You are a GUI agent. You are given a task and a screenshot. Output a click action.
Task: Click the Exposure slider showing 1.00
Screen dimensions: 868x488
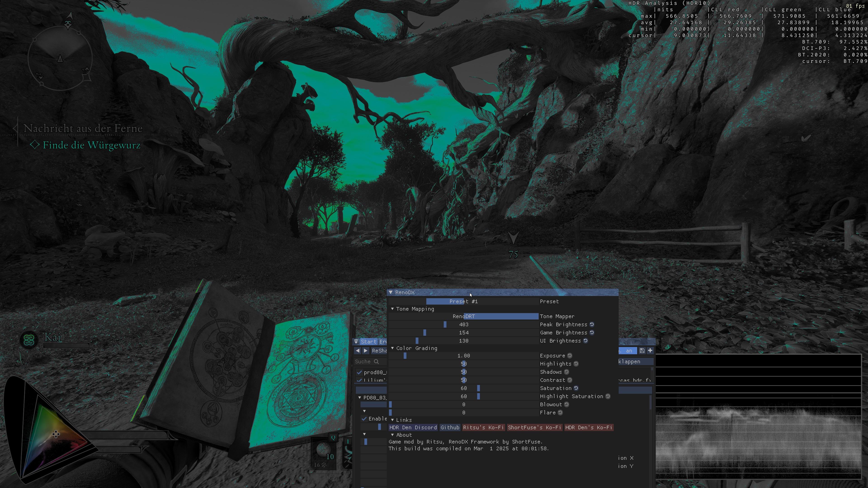pyautogui.click(x=464, y=356)
